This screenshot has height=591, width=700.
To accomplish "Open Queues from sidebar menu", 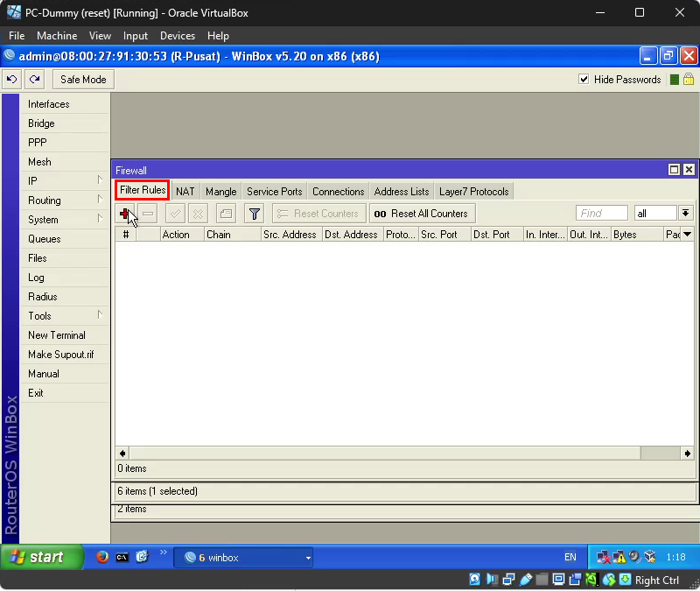I will (64, 239).
